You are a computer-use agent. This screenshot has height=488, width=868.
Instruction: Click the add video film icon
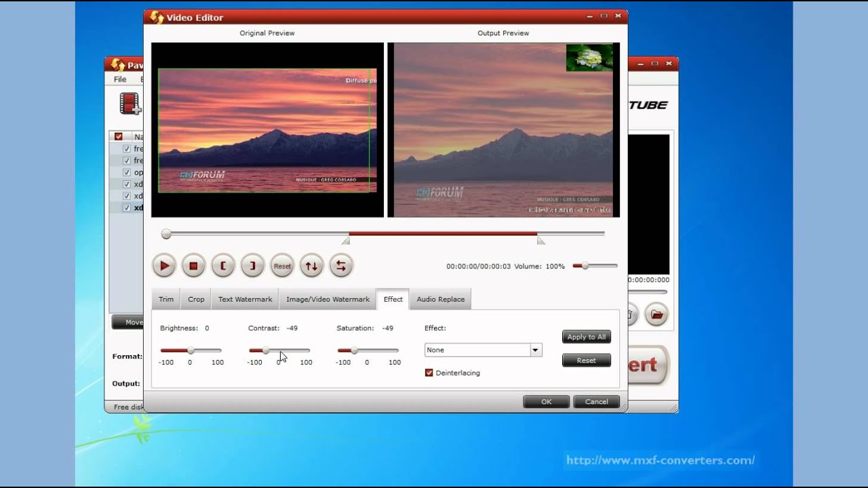click(130, 104)
